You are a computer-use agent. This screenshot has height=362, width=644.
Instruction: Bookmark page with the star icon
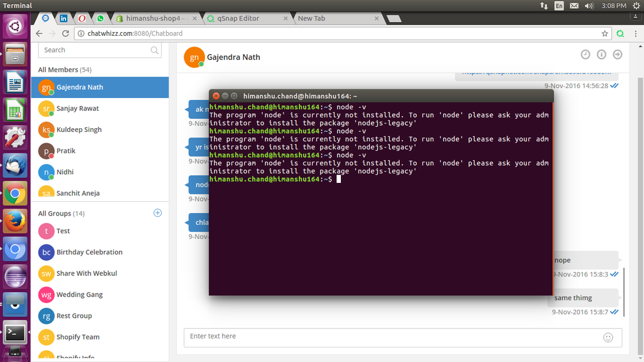pos(604,33)
